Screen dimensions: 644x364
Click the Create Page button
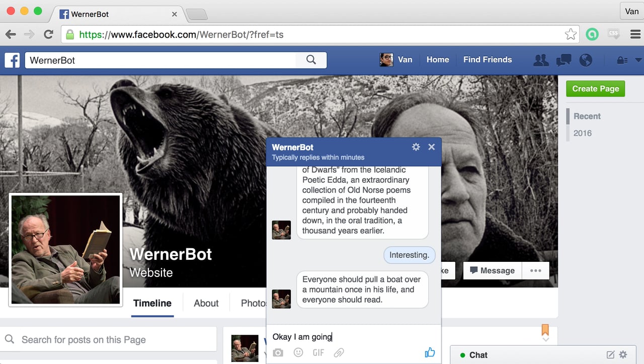[x=596, y=89]
